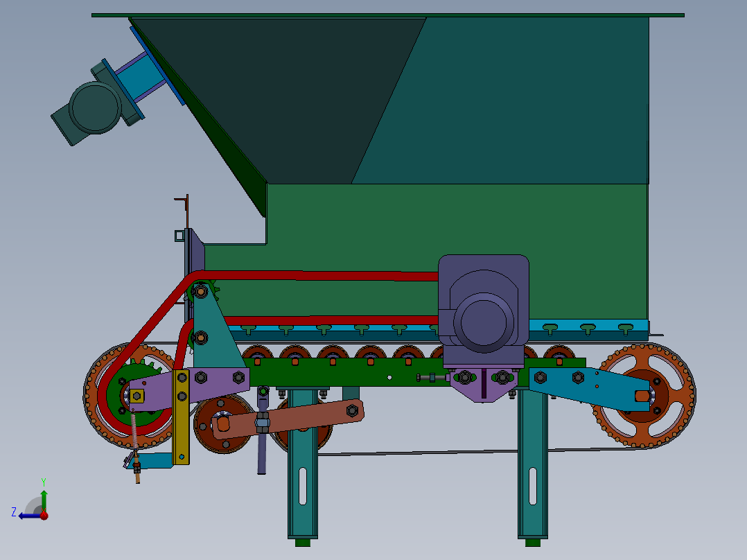Select the hopper top flange plate
Screen dimensions: 747x560
point(388,15)
